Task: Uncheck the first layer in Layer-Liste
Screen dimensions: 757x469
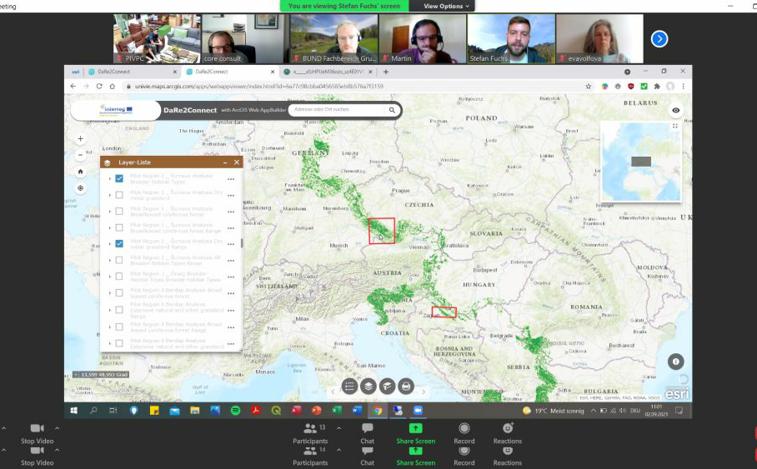Action: [120, 179]
